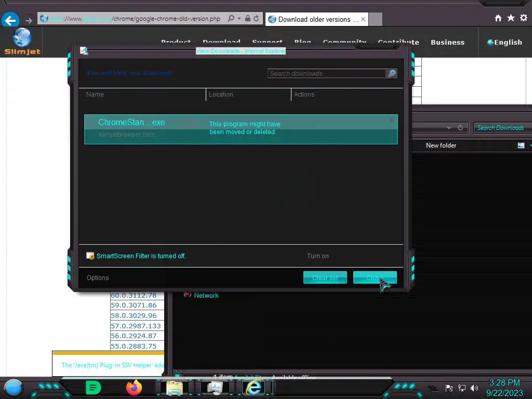The width and height of the screenshot is (532, 399).
Task: Open the English language selector
Action: pos(504,43)
